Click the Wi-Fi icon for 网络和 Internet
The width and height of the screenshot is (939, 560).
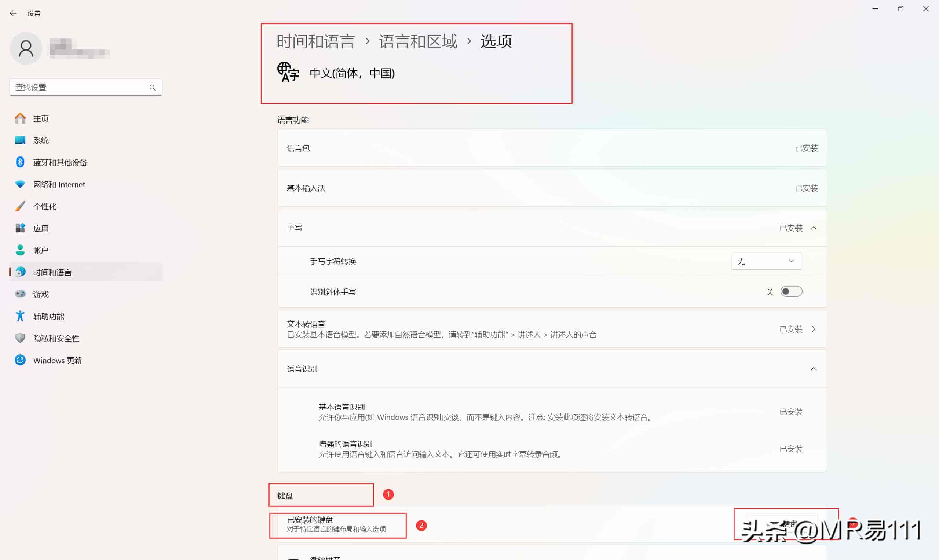tap(20, 184)
